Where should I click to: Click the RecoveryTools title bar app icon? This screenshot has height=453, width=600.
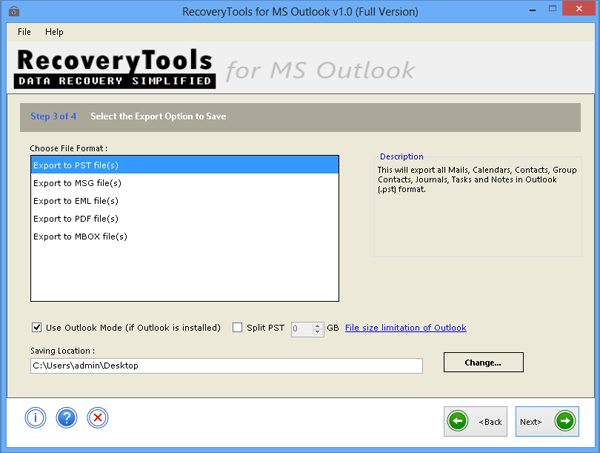(14, 11)
